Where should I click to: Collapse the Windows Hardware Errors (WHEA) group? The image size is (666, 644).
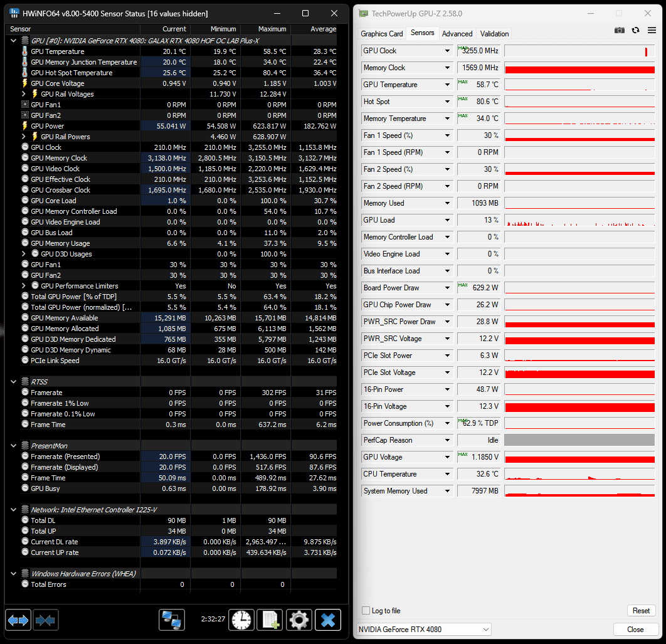(14, 574)
